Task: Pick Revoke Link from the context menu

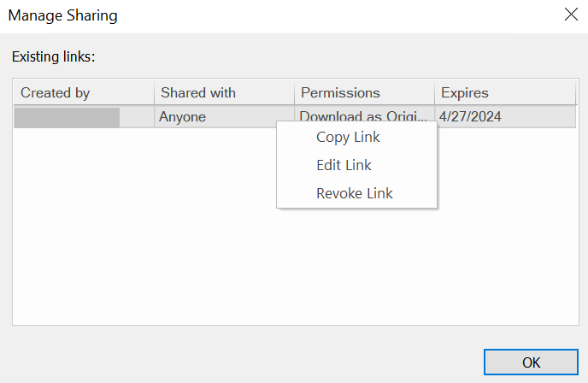Action: 356,193
